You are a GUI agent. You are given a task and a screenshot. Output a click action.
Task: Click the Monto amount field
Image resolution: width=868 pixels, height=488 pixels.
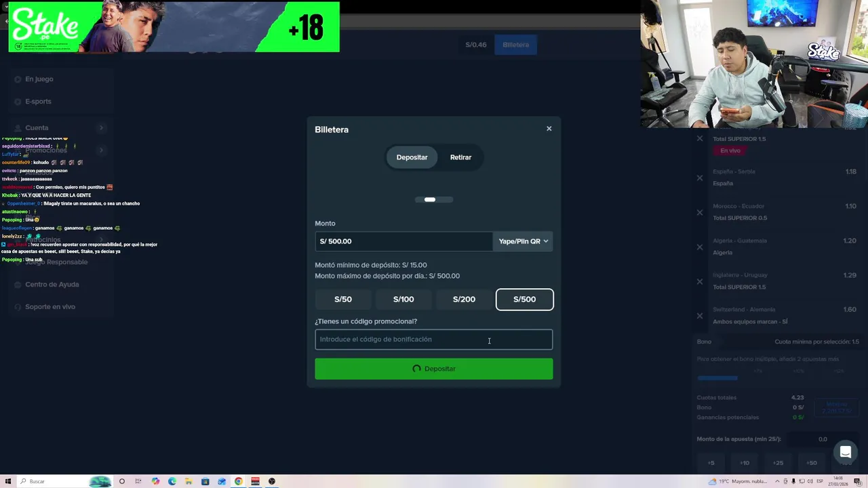(403, 241)
